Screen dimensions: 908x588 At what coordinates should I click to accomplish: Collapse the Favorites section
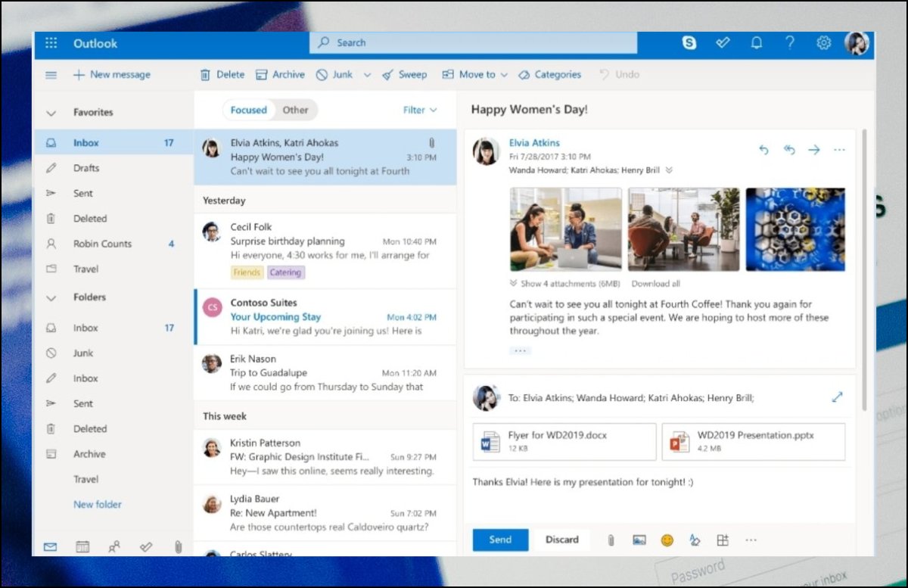(51, 113)
